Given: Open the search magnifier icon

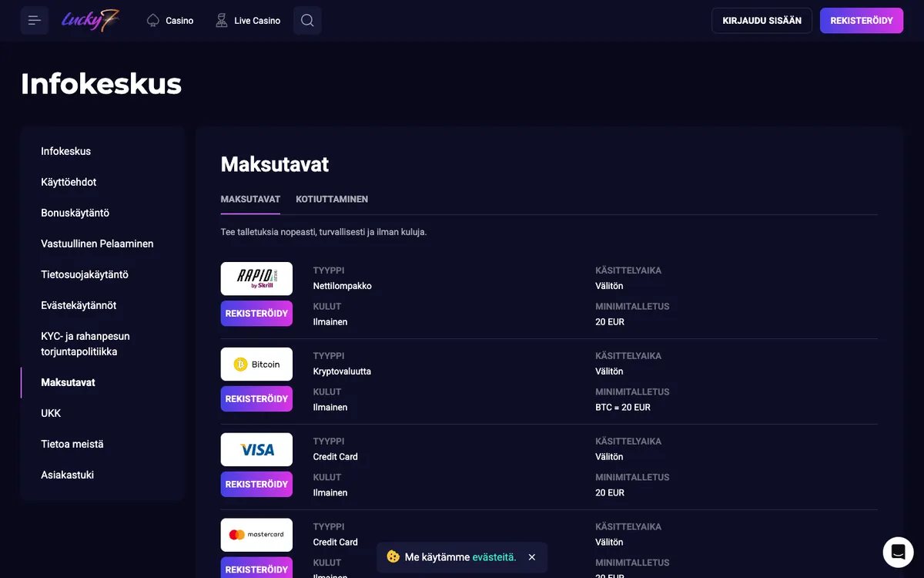Looking at the screenshot, I should [307, 21].
